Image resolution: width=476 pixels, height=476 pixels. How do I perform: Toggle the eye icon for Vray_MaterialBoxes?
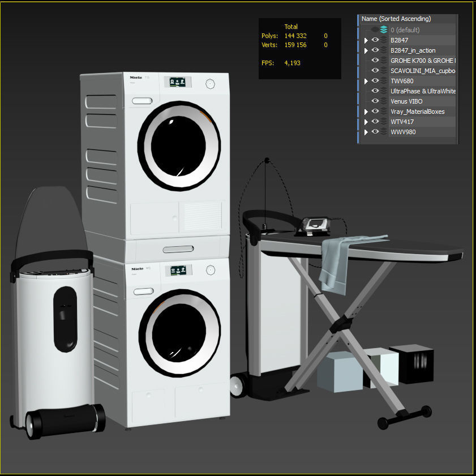(375, 111)
